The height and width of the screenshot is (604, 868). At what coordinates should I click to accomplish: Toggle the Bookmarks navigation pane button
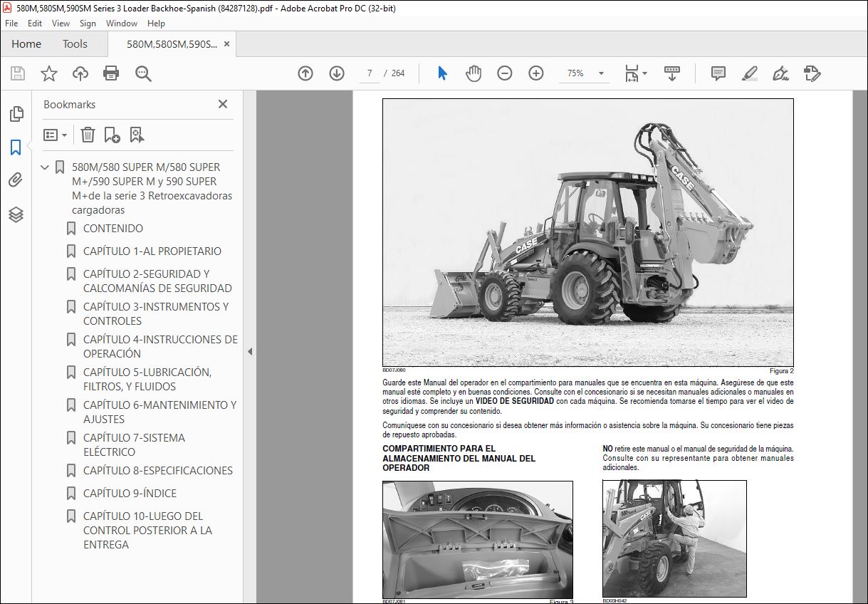(16, 147)
